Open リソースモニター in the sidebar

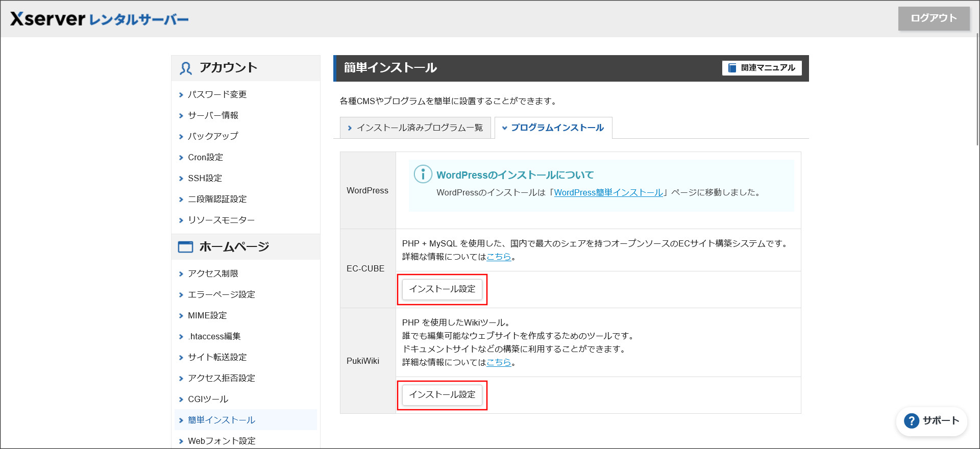pyautogui.click(x=222, y=220)
